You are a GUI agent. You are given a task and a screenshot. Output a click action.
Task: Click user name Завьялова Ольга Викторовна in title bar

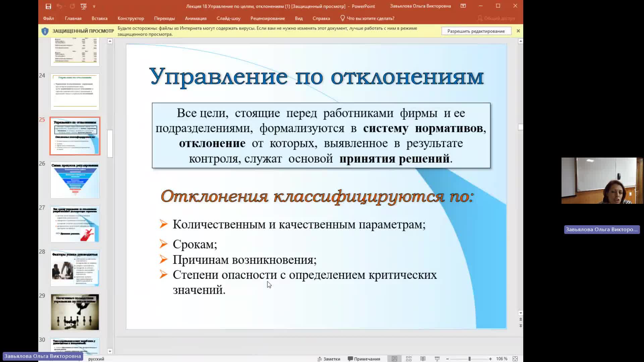[420, 6]
